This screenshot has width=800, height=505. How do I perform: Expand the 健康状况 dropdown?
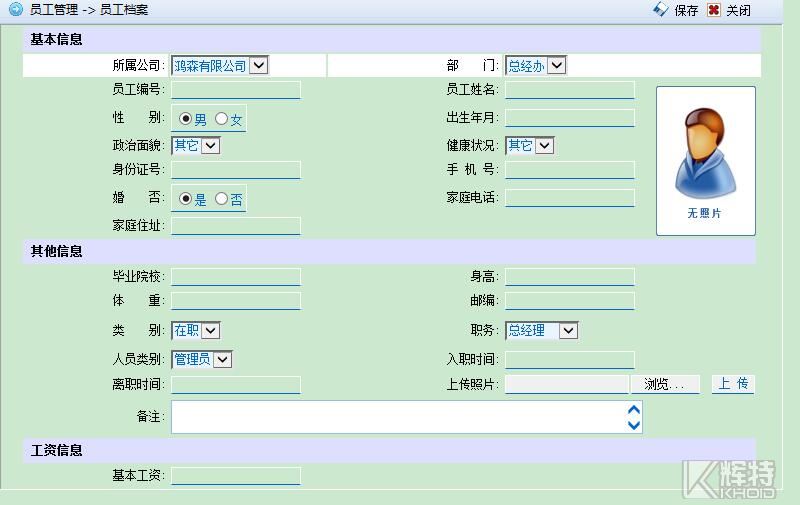point(544,145)
